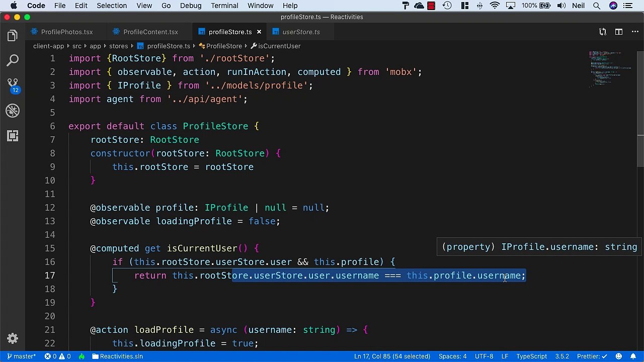Click the code minimap overview
644x362 pixels.
point(611,69)
